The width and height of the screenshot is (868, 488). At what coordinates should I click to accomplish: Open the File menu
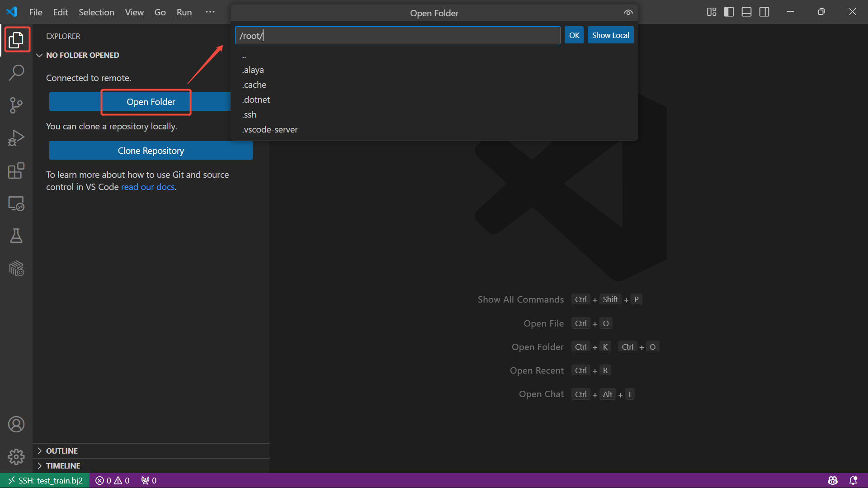tap(35, 12)
